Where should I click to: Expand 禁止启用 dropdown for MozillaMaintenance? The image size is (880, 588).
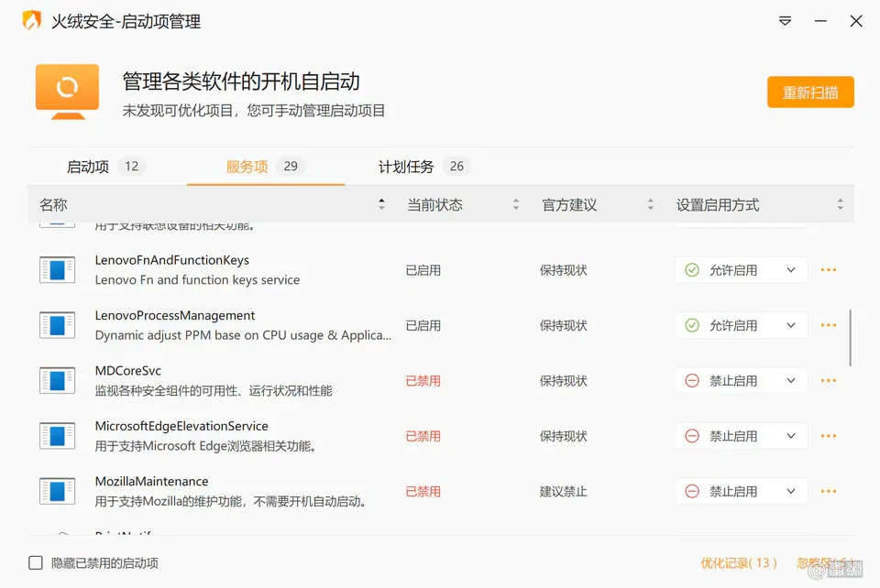tap(742, 491)
